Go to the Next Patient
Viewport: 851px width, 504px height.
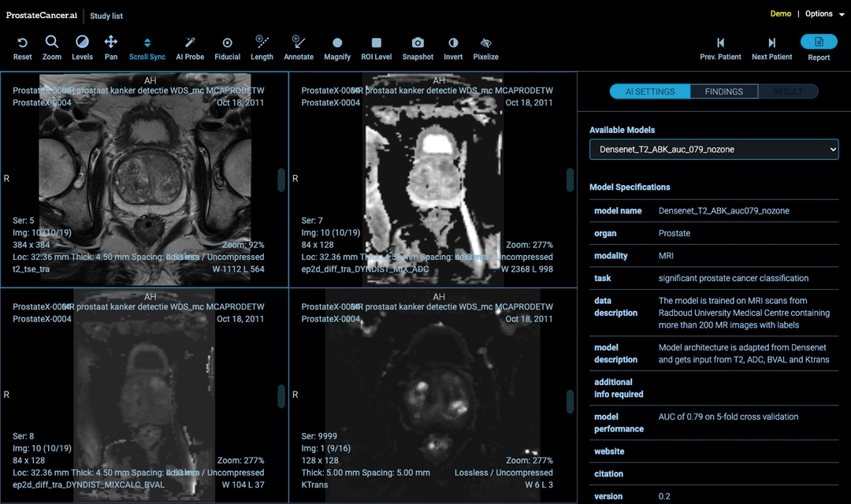(x=771, y=47)
